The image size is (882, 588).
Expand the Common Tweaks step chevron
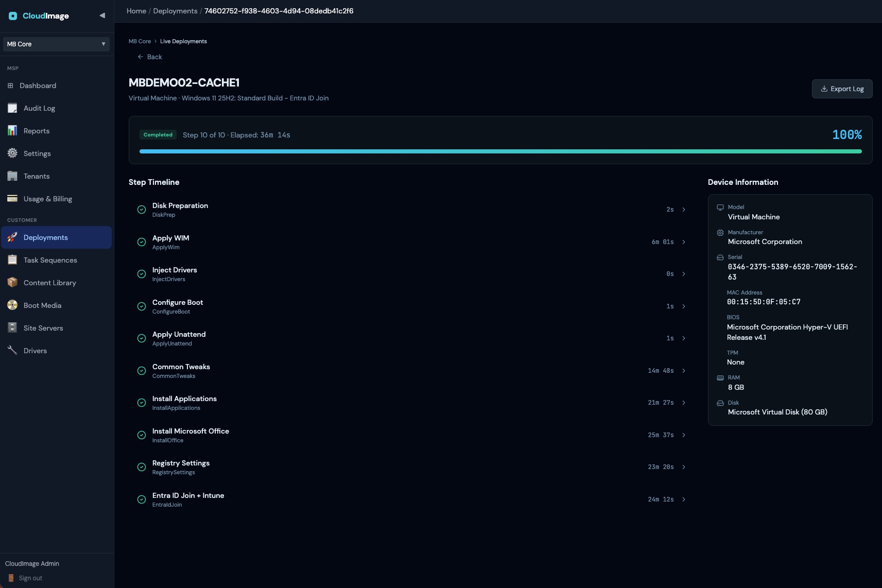point(684,371)
